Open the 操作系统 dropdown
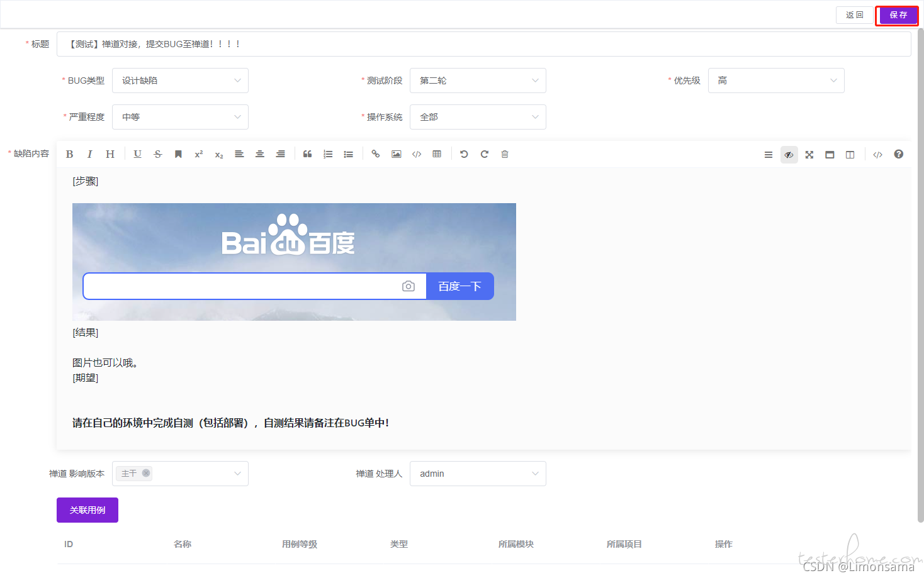The width and height of the screenshot is (924, 578). (478, 117)
